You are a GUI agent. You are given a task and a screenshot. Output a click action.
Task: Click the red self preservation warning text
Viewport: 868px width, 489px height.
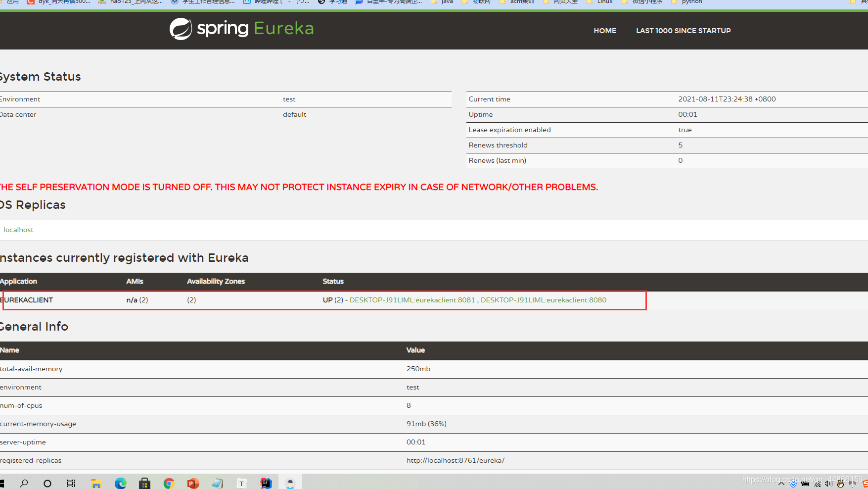(x=299, y=187)
